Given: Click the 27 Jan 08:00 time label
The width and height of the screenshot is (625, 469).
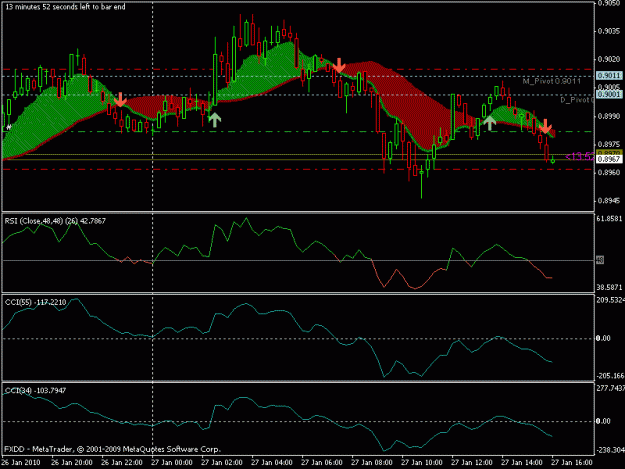Looking at the screenshot, I should click(372, 463).
